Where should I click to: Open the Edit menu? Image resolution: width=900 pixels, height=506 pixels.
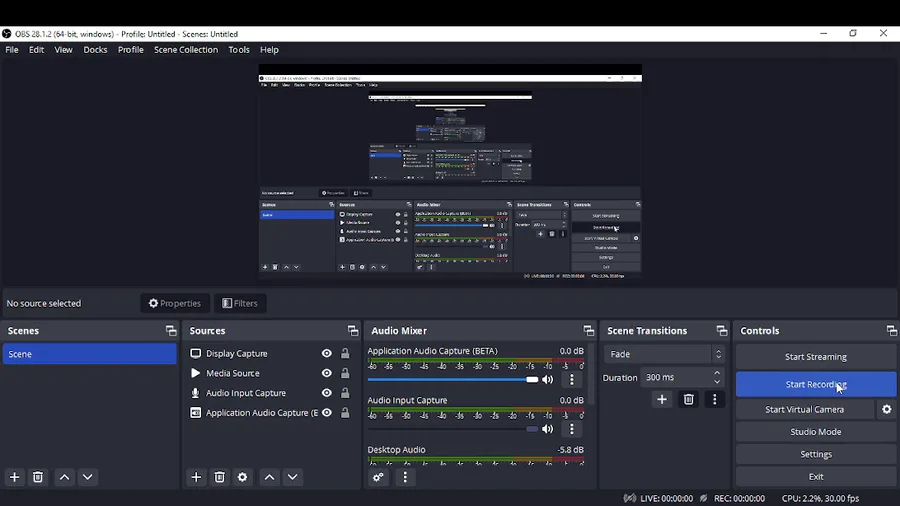tap(36, 49)
